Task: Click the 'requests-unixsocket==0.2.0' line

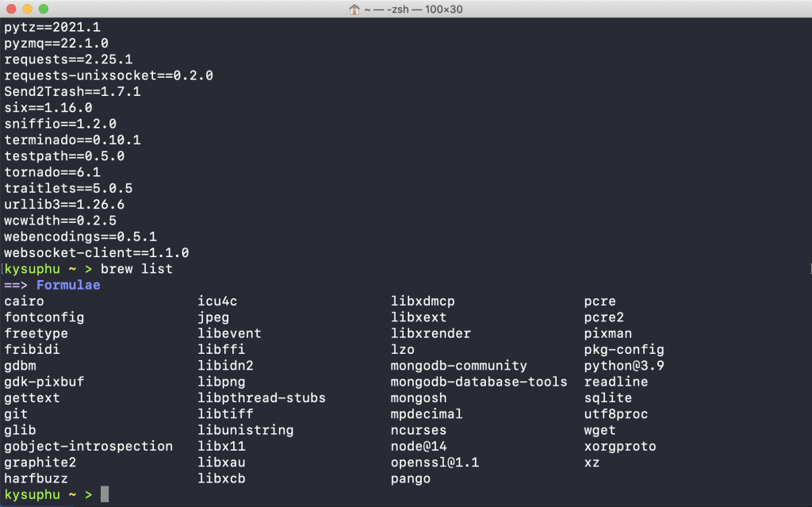Action: (x=109, y=75)
